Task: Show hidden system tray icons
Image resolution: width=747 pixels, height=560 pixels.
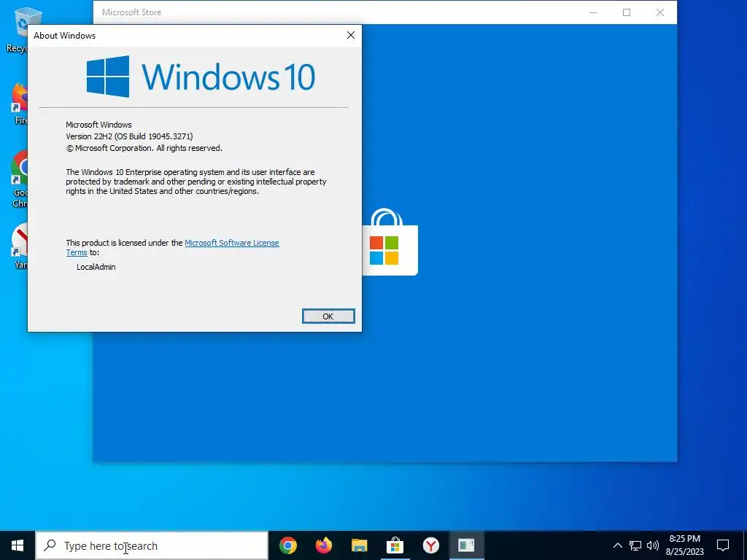Action: coord(617,545)
